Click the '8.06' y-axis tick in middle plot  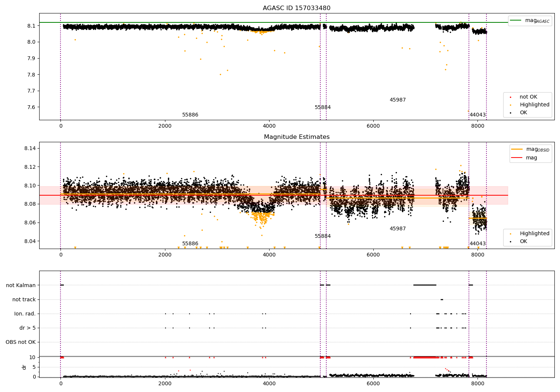pyautogui.click(x=30, y=223)
